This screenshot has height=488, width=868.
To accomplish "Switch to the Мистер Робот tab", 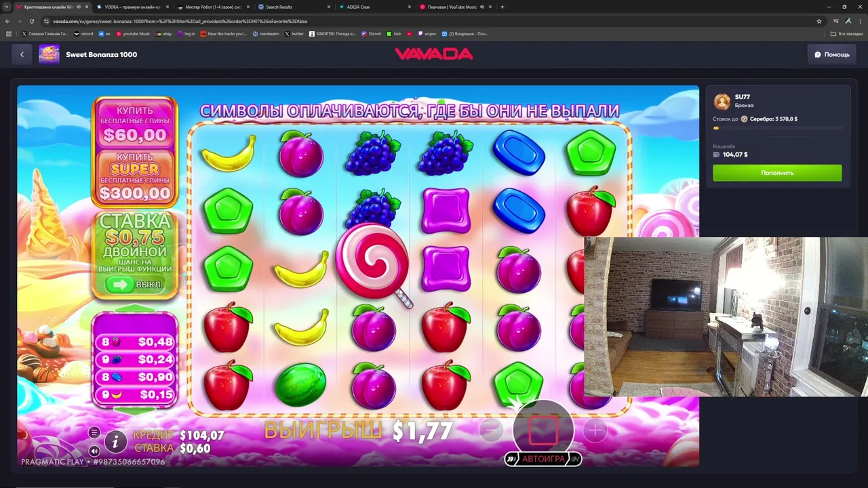I will (x=214, y=7).
